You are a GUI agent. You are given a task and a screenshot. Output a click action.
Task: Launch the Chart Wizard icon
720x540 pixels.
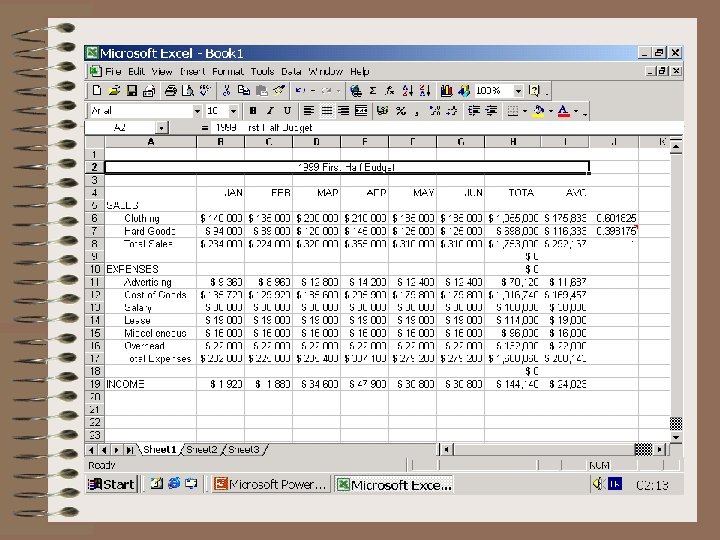point(446,90)
